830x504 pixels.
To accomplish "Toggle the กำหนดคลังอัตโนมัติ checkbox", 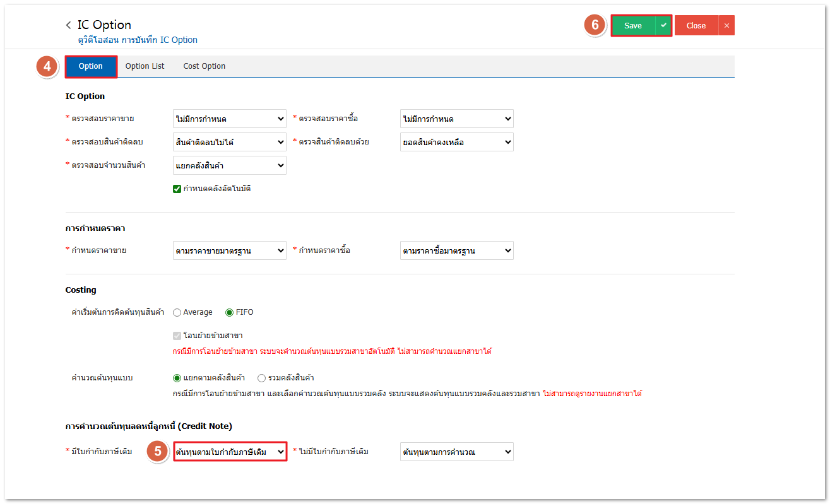I will (x=177, y=189).
